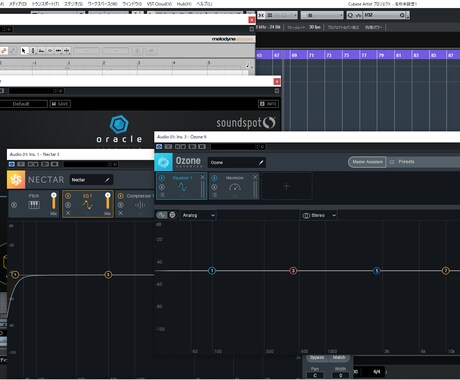This screenshot has width=460, height=380.
Task: Toggle power of Compressor 1 module in Nectar
Action: pos(121,196)
